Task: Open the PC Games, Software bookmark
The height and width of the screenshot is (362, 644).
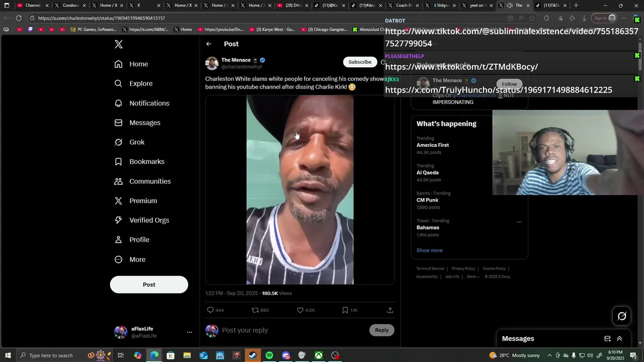Action: 94,30
